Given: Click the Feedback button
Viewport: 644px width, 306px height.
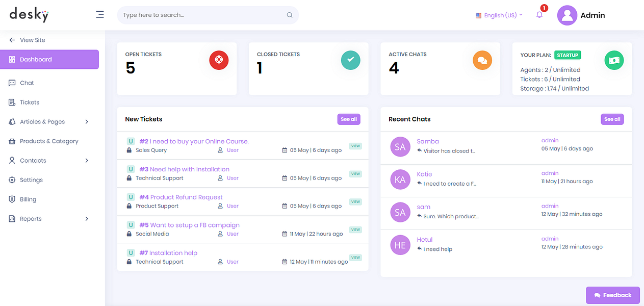Looking at the screenshot, I should click(613, 295).
